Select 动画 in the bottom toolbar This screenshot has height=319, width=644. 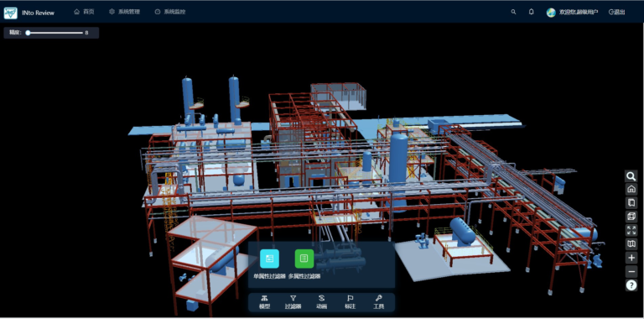point(322,302)
